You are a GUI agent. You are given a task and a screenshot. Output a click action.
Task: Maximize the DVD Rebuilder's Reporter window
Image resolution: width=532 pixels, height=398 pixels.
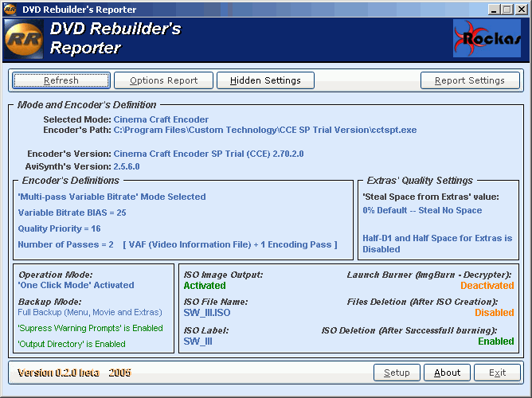pos(507,9)
